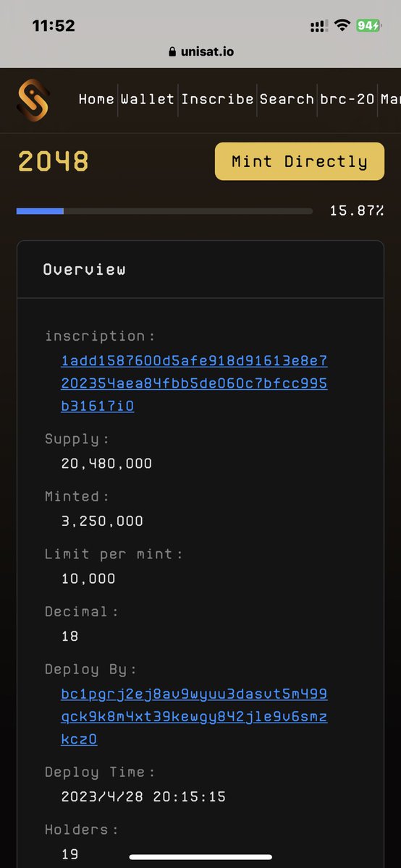Open the Deploy By address link
The image size is (401, 868).
click(x=194, y=717)
